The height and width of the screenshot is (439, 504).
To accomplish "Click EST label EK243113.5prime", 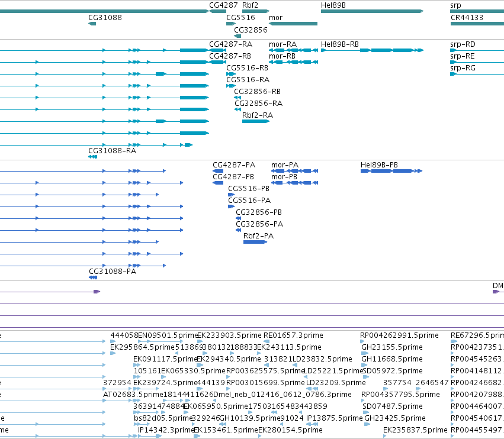I will [289, 347].
